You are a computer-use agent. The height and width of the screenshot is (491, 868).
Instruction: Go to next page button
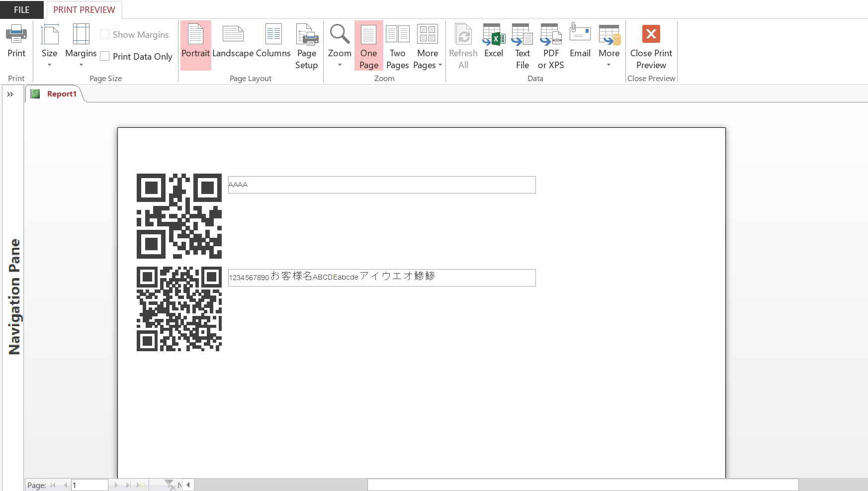(116, 485)
